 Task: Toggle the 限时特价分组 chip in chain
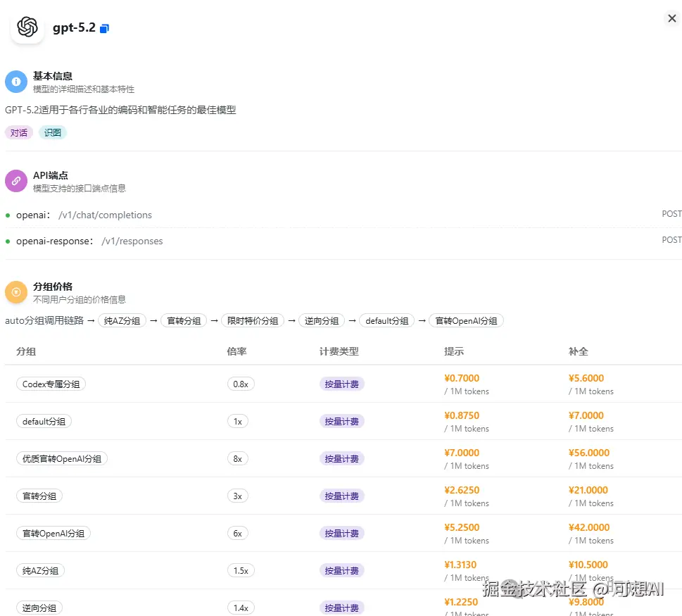tap(253, 320)
